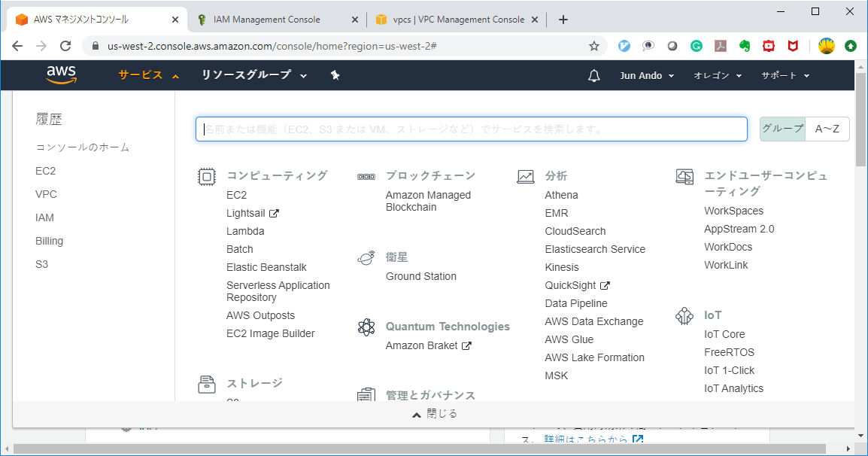Click the Evernote extension icon
The image size is (868, 456).
pos(745,46)
